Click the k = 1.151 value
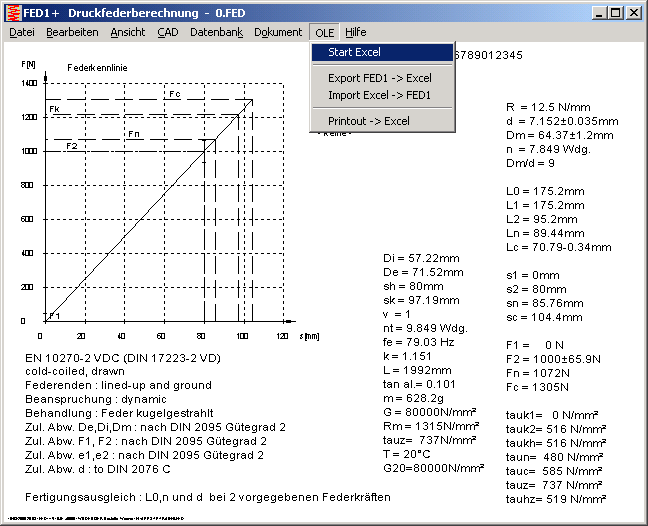This screenshot has width=648, height=526. [x=407, y=356]
